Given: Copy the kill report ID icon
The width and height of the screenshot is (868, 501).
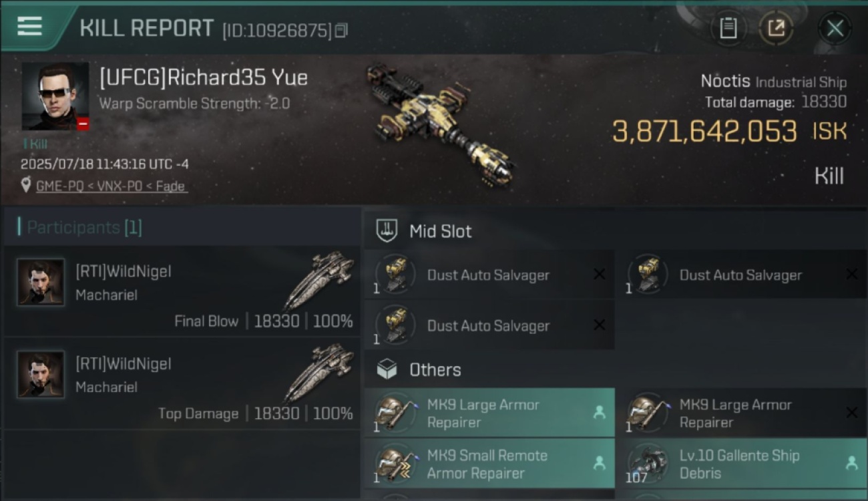Looking at the screenshot, I should tap(341, 30).
